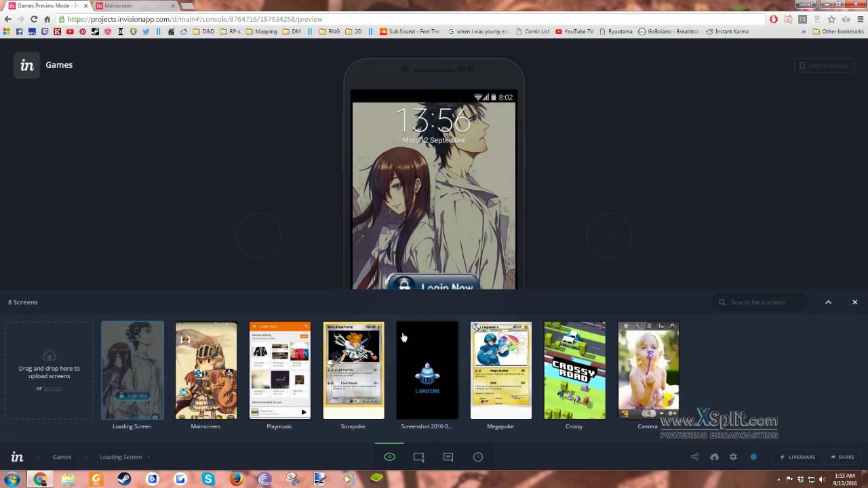The width and height of the screenshot is (868, 488).
Task: Click the Facebook bookmark icon
Action: click(x=19, y=31)
